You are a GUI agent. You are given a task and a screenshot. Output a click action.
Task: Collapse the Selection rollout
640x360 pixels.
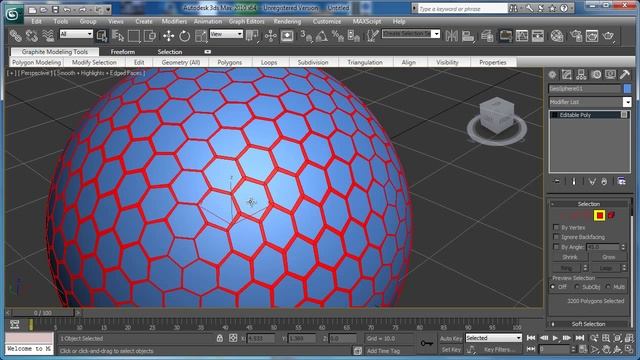click(x=589, y=204)
